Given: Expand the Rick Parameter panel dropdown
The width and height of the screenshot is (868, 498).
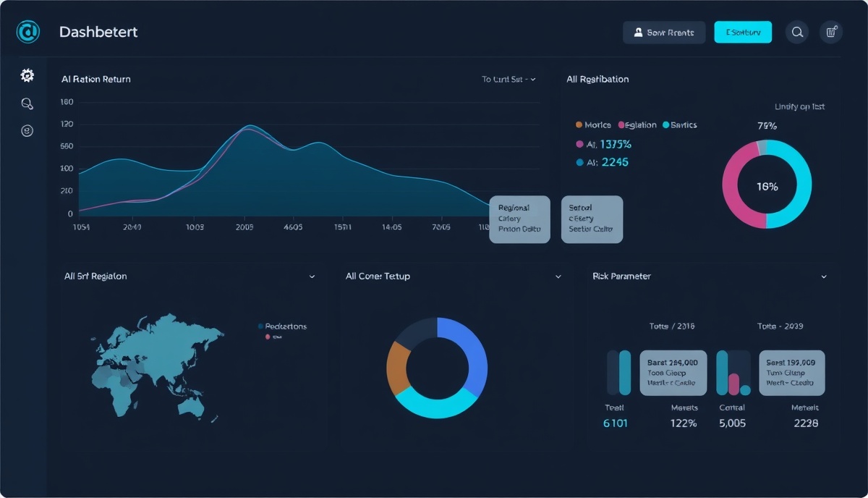Looking at the screenshot, I should pos(824,276).
